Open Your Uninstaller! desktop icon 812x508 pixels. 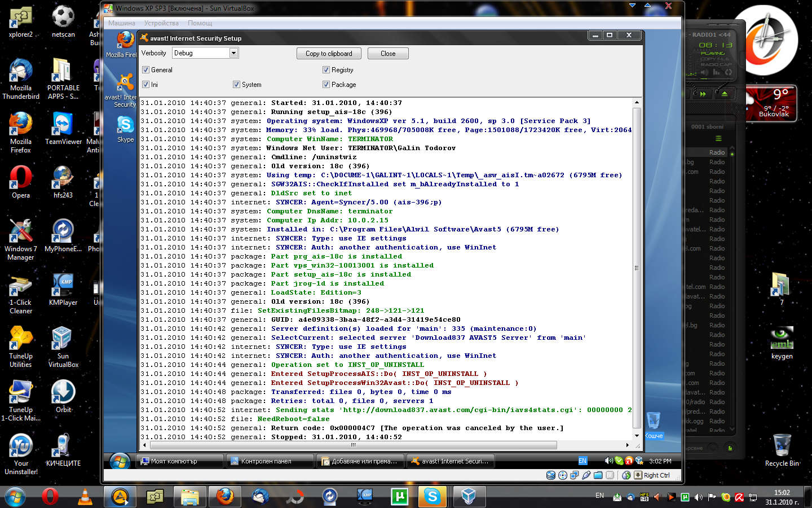click(x=21, y=454)
